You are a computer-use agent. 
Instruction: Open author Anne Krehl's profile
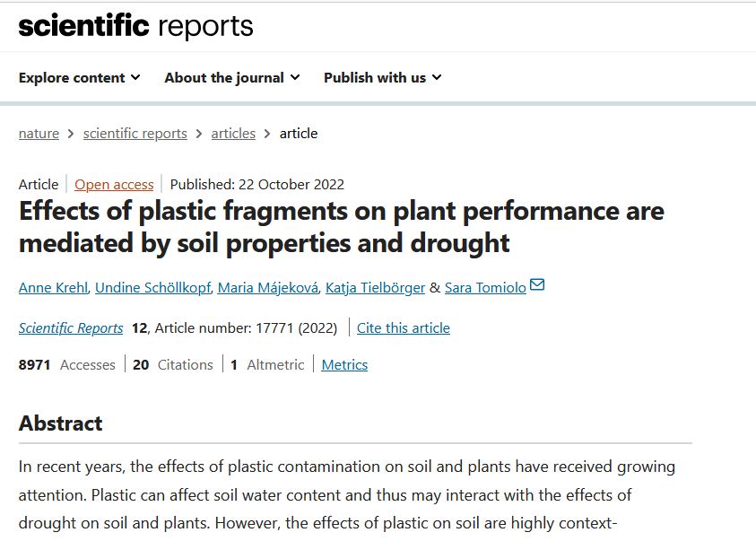(x=53, y=288)
